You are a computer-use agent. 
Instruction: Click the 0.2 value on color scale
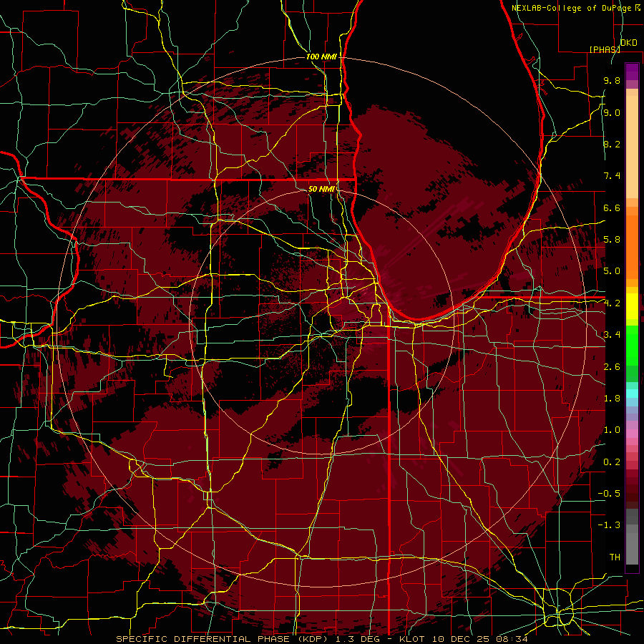pyautogui.click(x=612, y=462)
